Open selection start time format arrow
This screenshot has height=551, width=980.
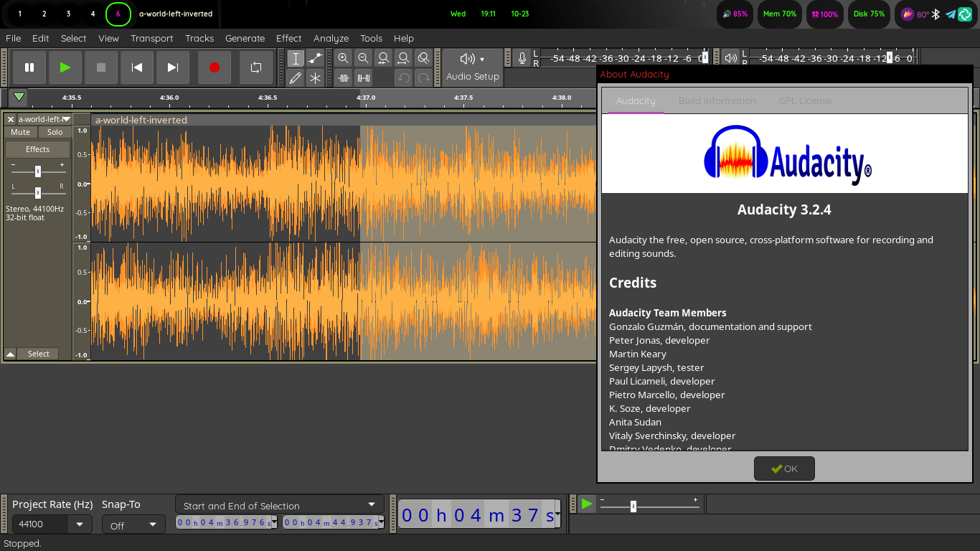point(274,522)
